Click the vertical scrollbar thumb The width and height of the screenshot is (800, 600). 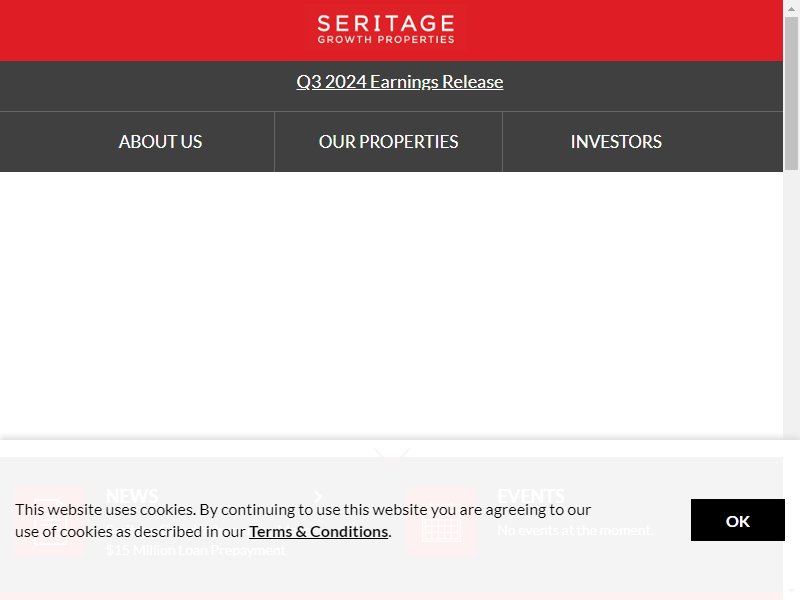pos(791,93)
